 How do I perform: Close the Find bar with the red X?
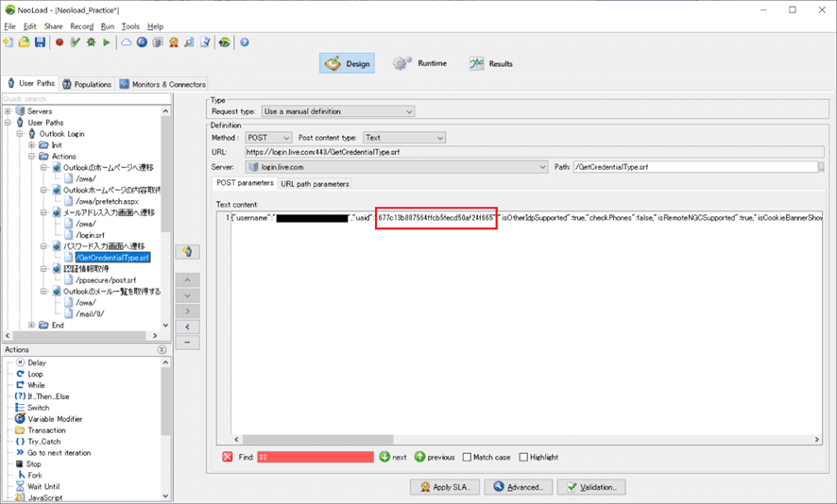click(x=228, y=457)
